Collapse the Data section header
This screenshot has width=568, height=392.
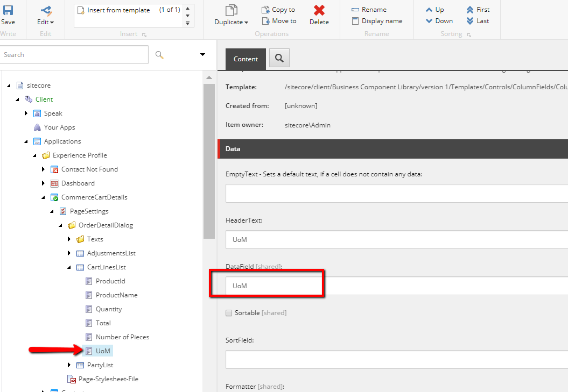click(x=392, y=149)
